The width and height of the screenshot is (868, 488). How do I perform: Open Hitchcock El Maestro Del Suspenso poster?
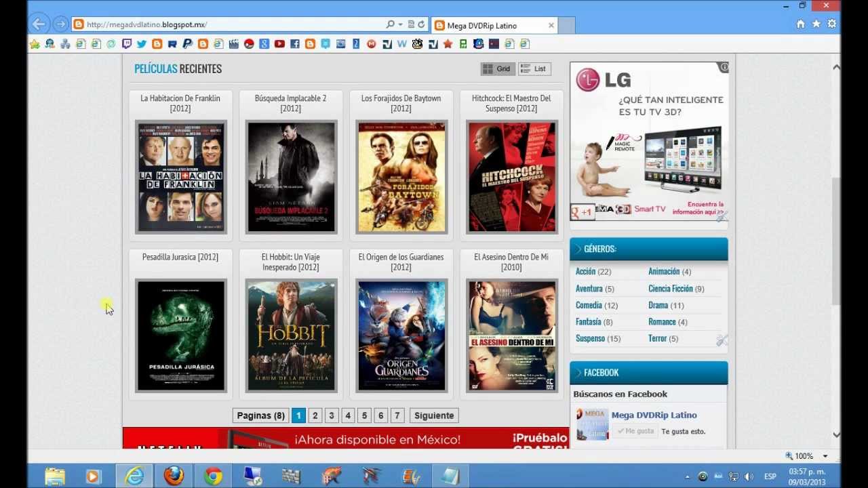pos(512,177)
